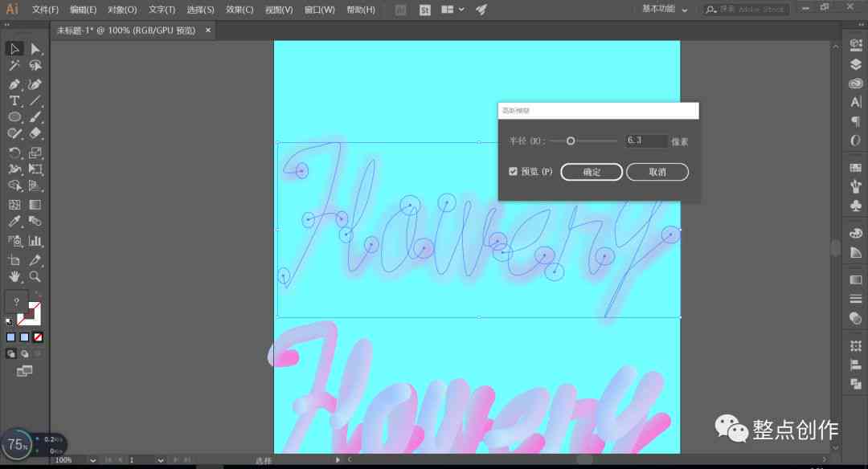Select the Perspective Grid tool
This screenshot has width=868, height=469.
click(35, 186)
